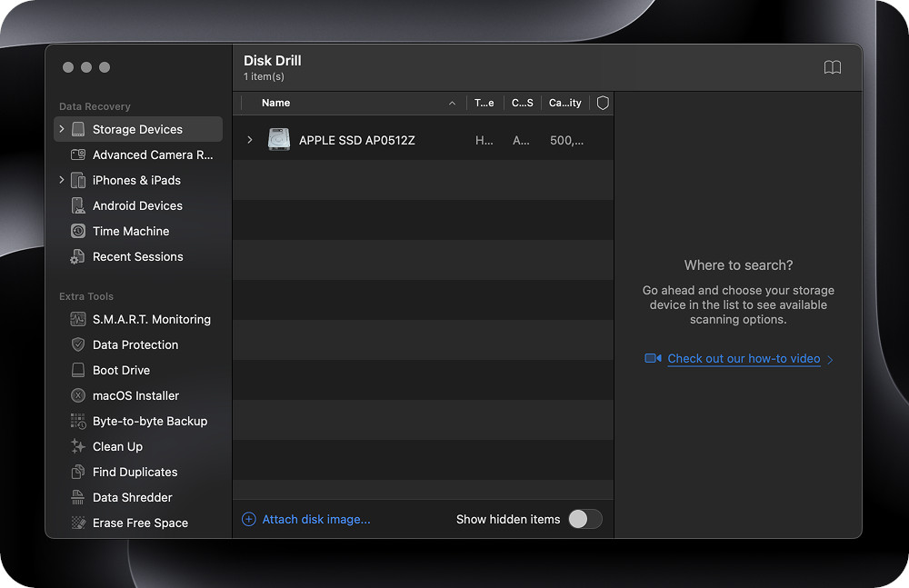The width and height of the screenshot is (909, 588).
Task: Click the Data Shredder icon
Action: [78, 498]
